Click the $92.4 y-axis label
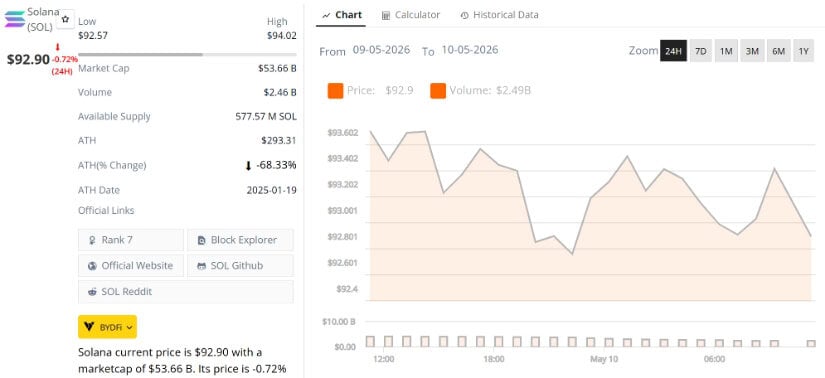 tap(348, 289)
